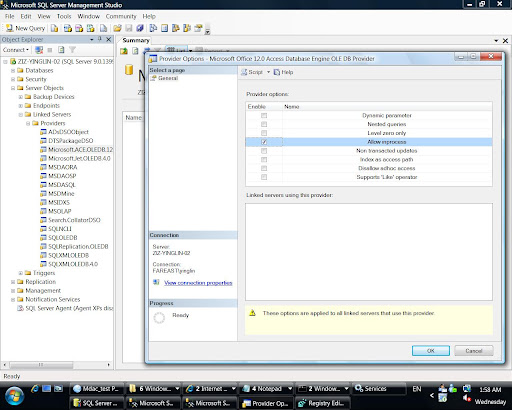This screenshot has width=512, height=410.
Task: Click the Save icon in main toolbar
Action: coord(129,28)
